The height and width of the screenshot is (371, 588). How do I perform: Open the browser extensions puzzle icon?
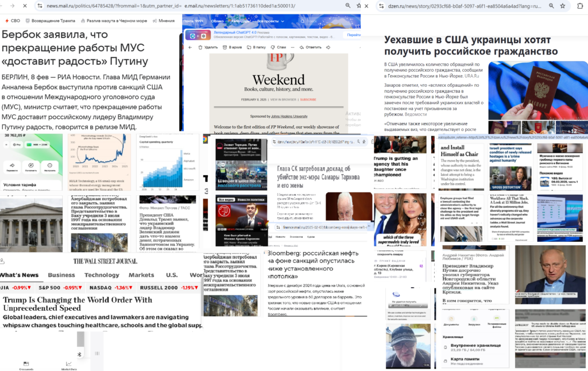tap(580, 6)
